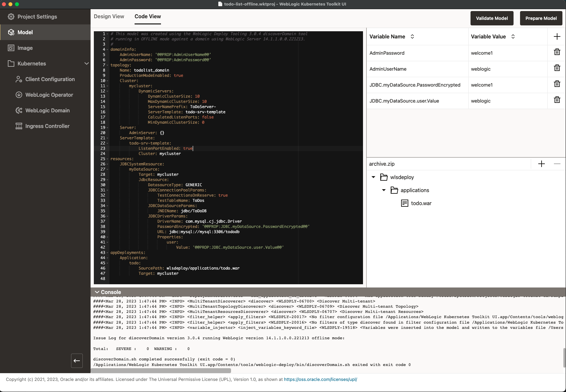Click the wlsdeploy folder icon
Screen dimensions: 566x392
(384, 177)
